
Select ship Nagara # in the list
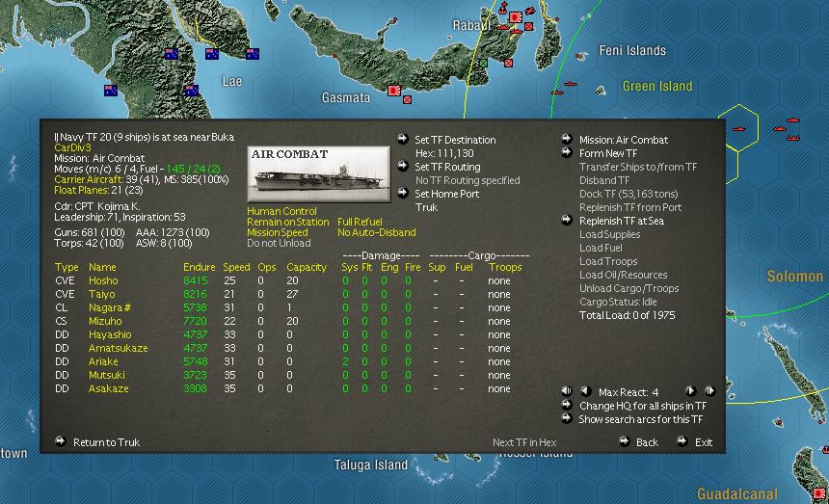pos(110,308)
